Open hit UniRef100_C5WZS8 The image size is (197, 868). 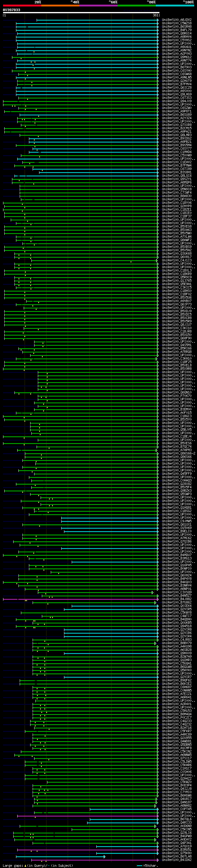[177, 23]
